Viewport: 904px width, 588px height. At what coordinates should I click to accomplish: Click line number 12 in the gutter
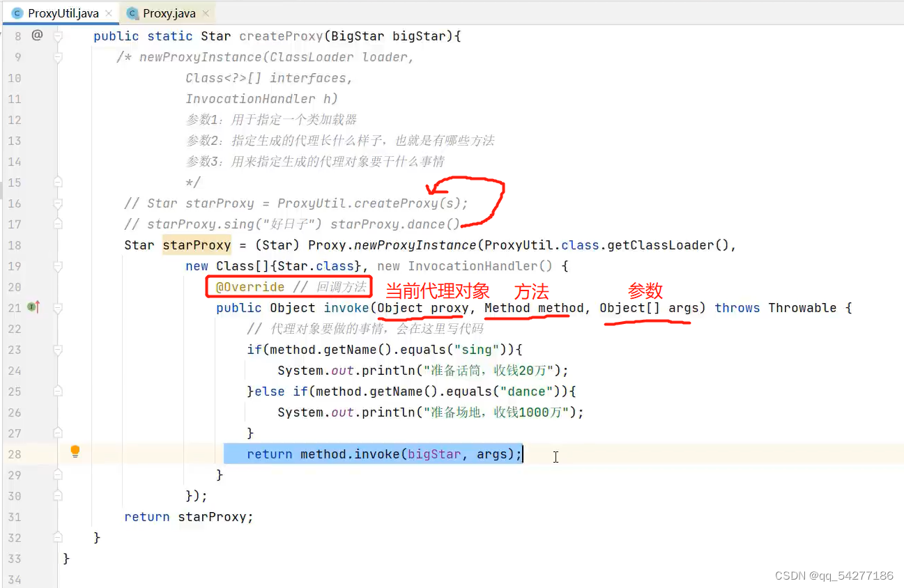(15, 120)
